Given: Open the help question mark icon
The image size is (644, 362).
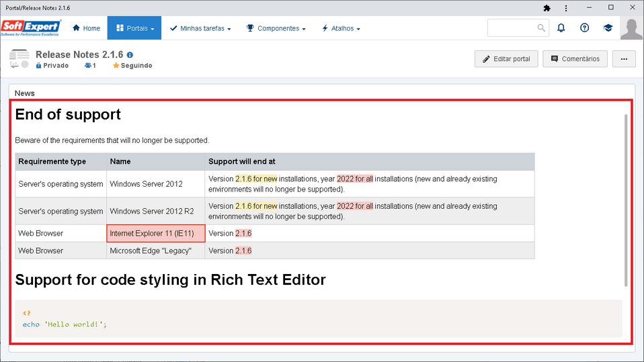Looking at the screenshot, I should [x=584, y=28].
